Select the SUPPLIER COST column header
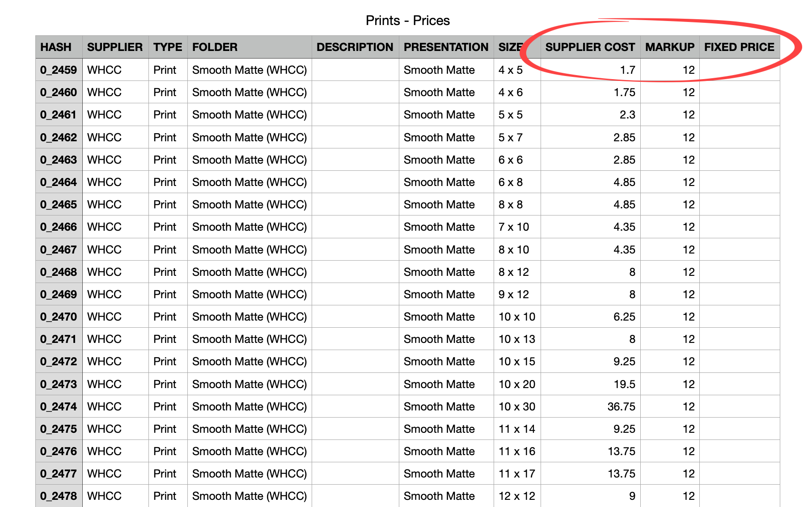 click(590, 47)
